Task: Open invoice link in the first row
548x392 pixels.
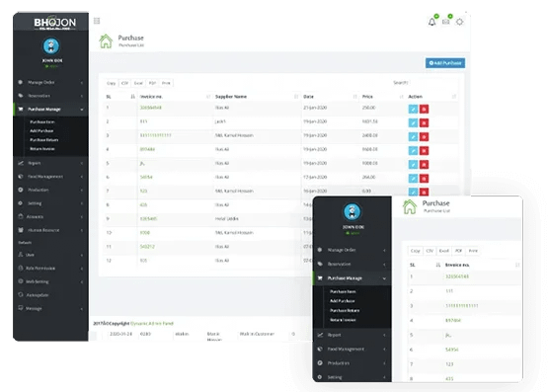Action: 151,108
